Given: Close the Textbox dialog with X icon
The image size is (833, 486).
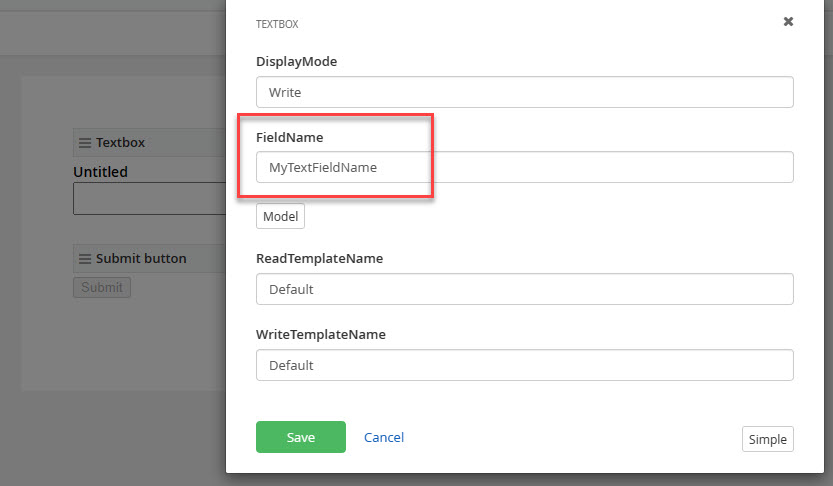Looking at the screenshot, I should point(788,22).
